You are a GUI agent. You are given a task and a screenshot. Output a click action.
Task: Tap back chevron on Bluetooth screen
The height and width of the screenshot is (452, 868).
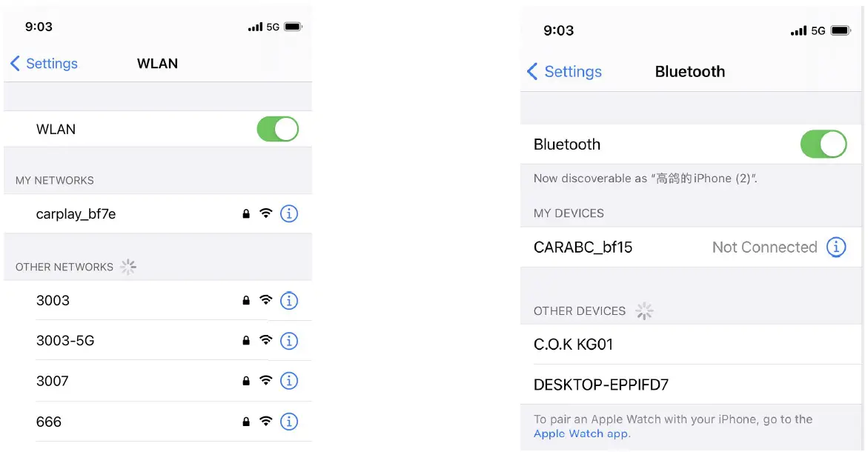point(532,72)
